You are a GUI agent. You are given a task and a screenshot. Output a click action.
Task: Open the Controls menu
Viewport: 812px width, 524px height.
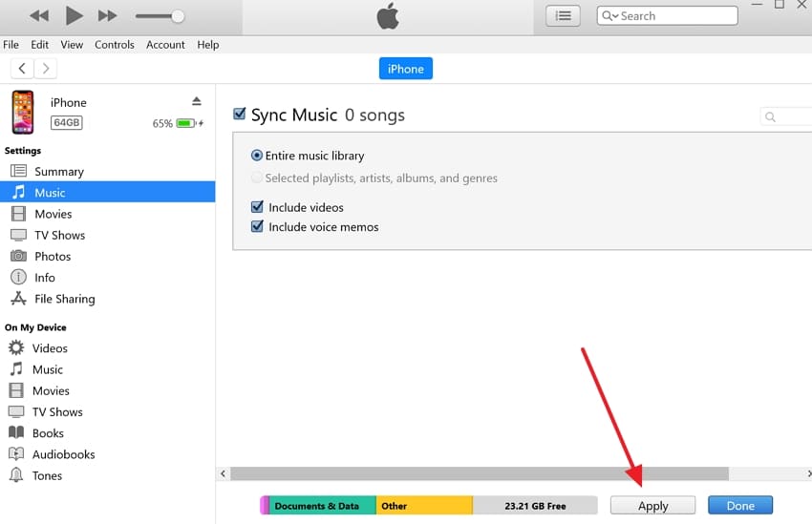tap(114, 45)
